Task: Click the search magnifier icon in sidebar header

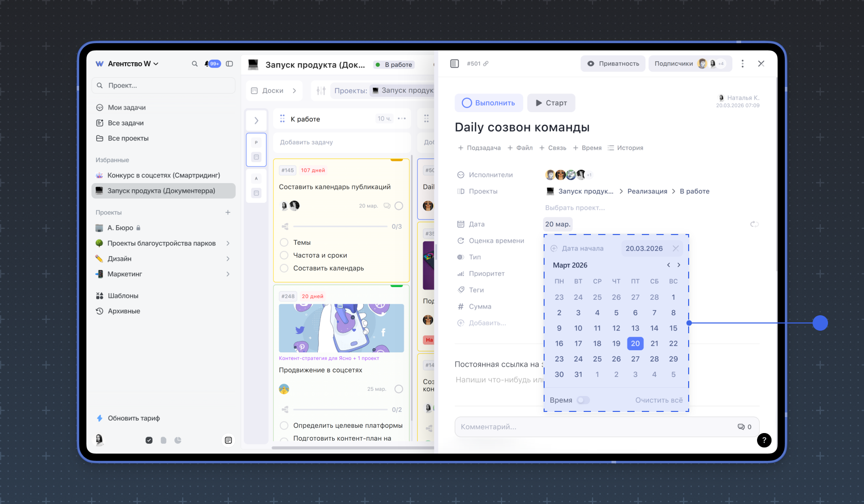Action: click(x=195, y=64)
